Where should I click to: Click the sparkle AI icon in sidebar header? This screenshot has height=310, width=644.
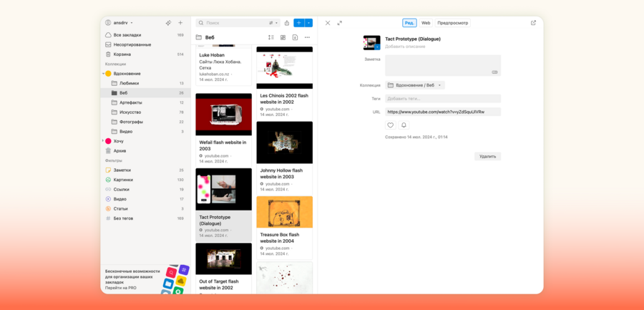[x=168, y=23]
